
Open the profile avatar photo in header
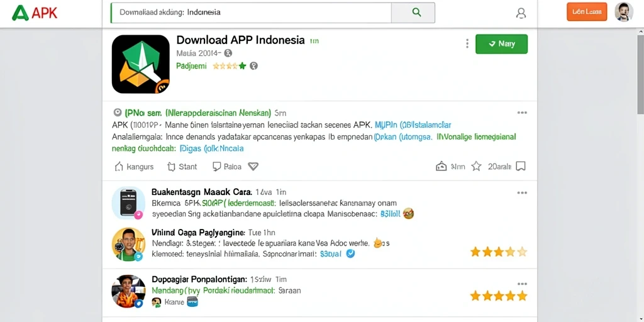623,12
